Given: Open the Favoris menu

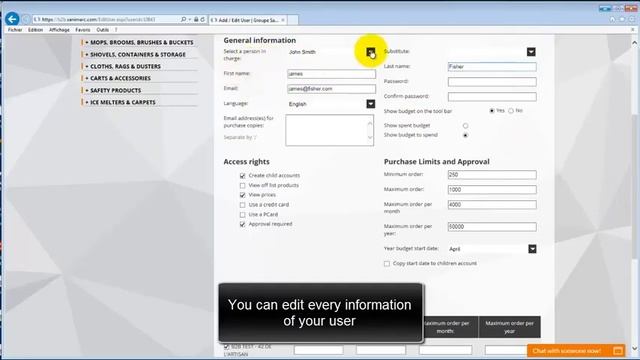Looking at the screenshot, I should [82, 30].
